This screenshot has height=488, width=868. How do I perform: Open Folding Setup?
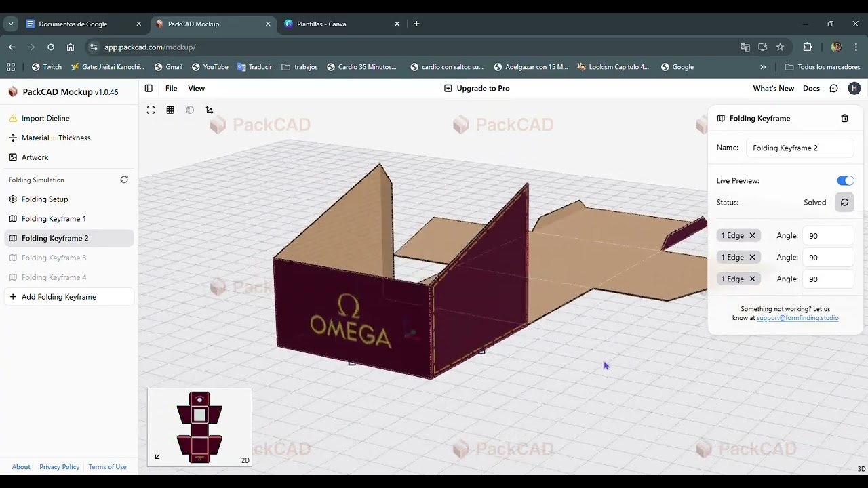(x=69, y=199)
